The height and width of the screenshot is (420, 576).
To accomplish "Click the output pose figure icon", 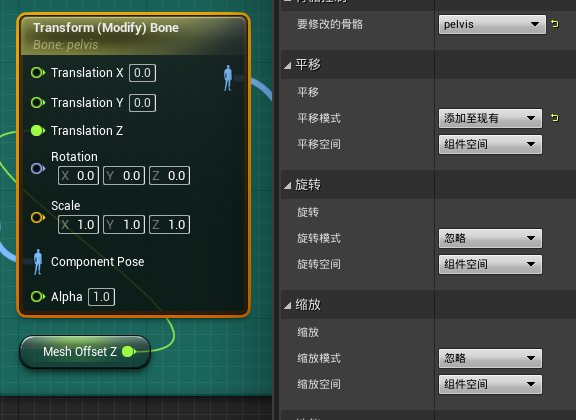I will point(228,78).
